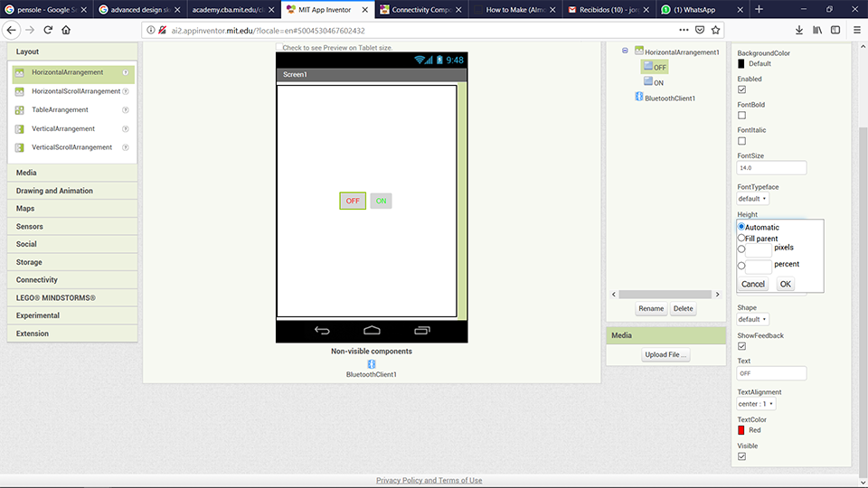Open the Pocket save icon

point(700,30)
